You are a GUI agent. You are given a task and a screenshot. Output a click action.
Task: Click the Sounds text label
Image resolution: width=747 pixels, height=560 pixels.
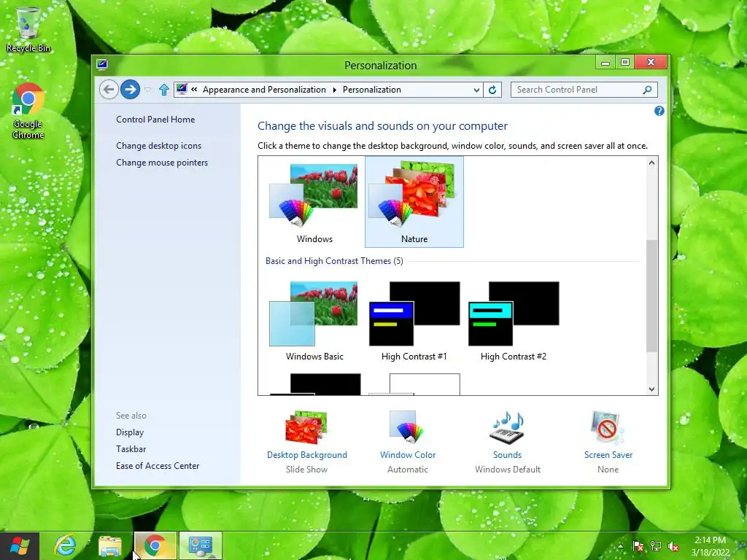[x=508, y=455]
